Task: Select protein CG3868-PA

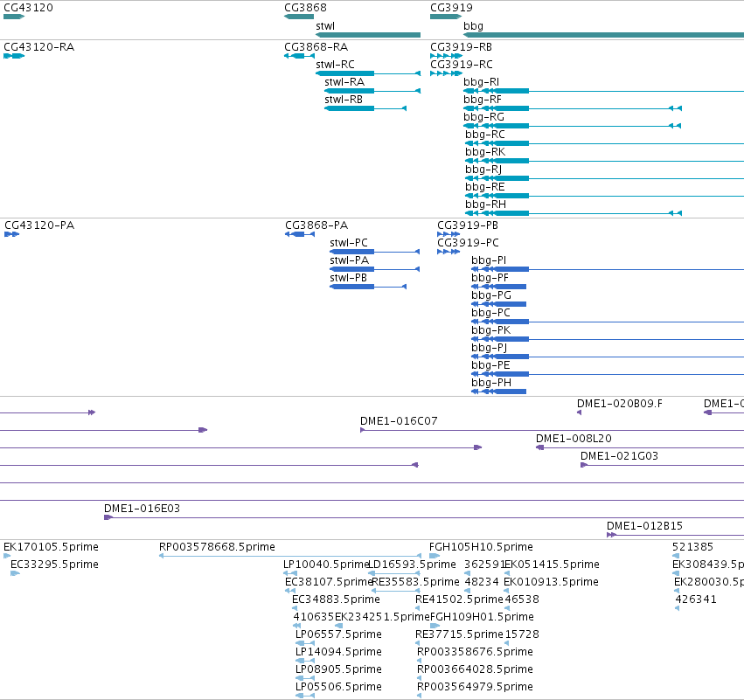Action: (300, 234)
